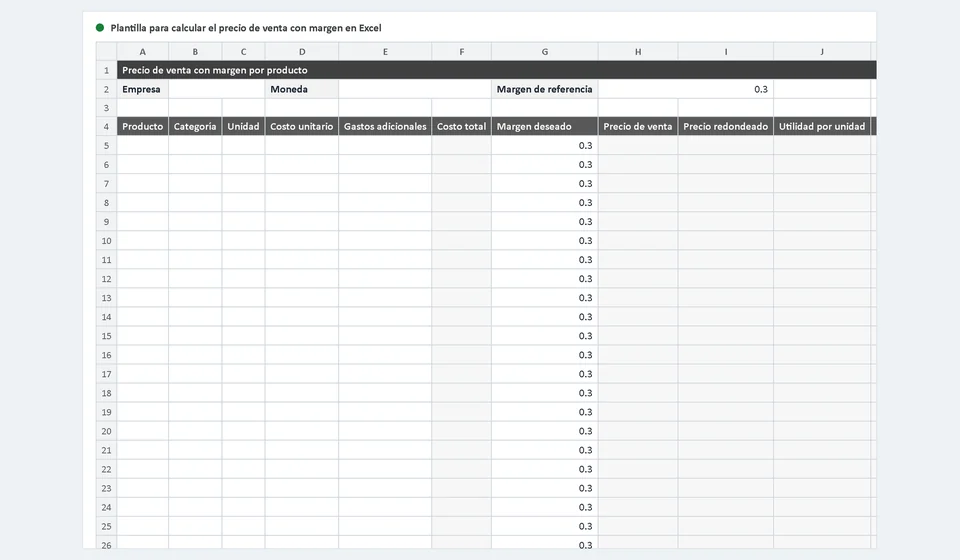Click the 'Margen deseado' column heading
The height and width of the screenshot is (560, 960).
[545, 127]
